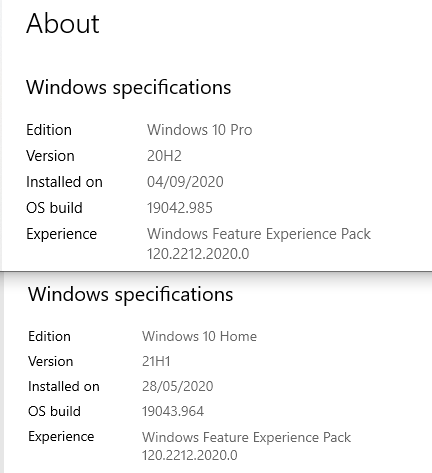Click OS build label beside 19042.985
The height and width of the screenshot is (473, 432).
[x=54, y=208]
